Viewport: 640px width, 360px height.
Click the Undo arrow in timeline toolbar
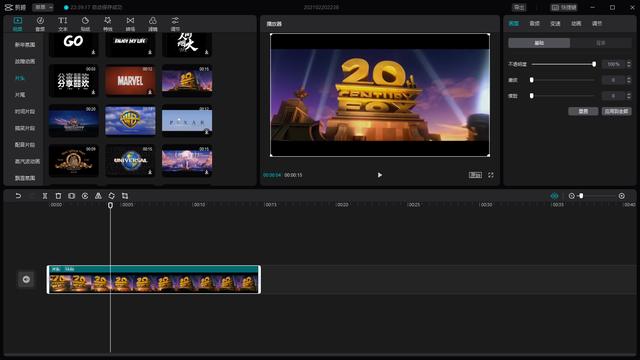click(x=18, y=196)
